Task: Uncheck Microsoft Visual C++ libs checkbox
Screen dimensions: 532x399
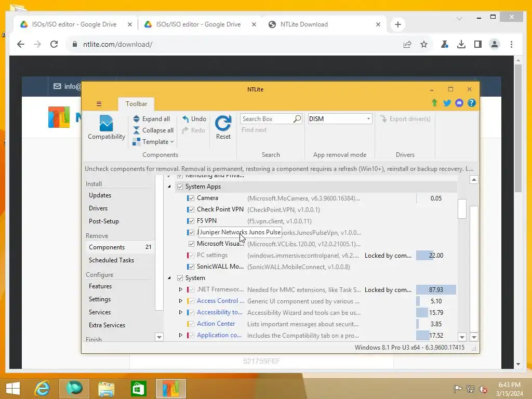Action: 191,244
